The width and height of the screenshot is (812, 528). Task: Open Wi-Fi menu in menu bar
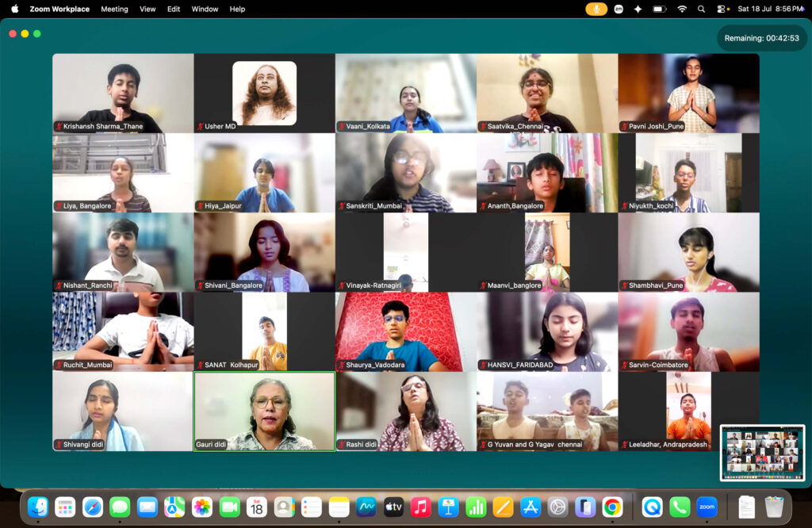682,9
